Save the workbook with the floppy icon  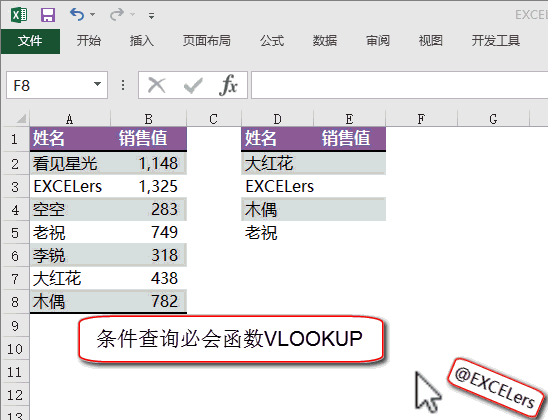48,15
